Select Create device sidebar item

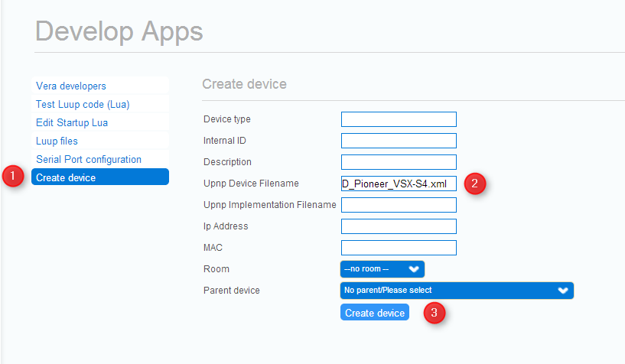[100, 177]
